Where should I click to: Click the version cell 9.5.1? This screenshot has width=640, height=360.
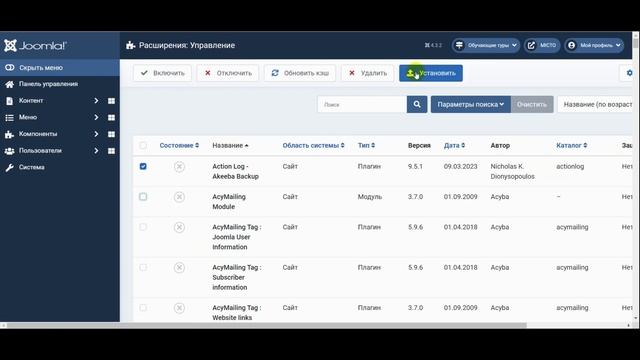pos(415,167)
